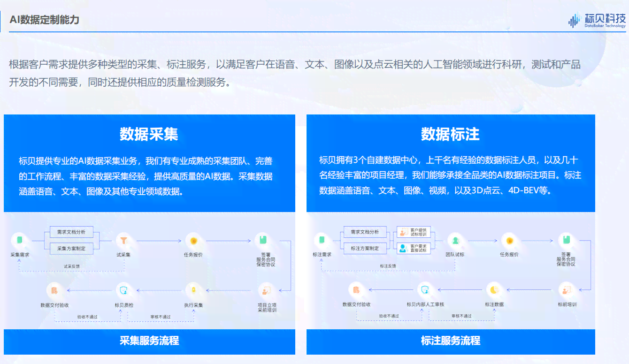Click the 标前培训 text label
This screenshot has height=364, width=629.
pyautogui.click(x=567, y=304)
